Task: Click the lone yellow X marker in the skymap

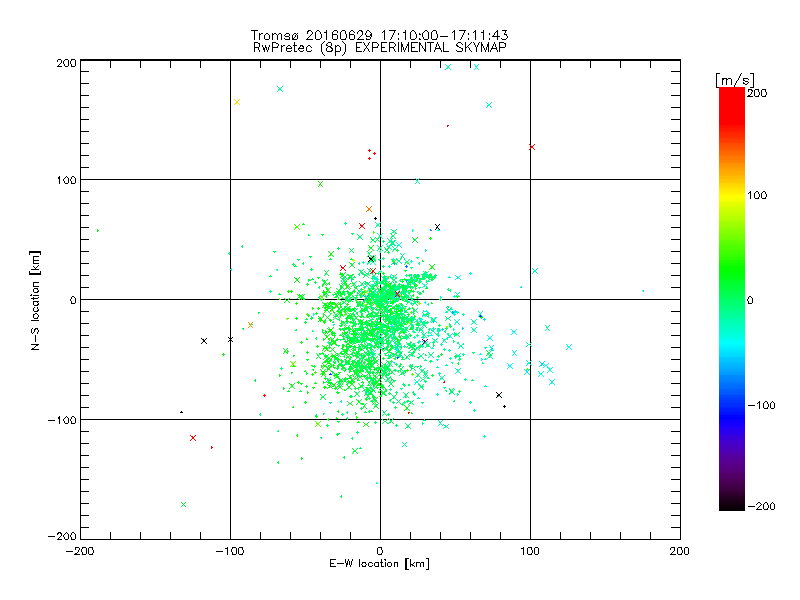Action: 237,102
